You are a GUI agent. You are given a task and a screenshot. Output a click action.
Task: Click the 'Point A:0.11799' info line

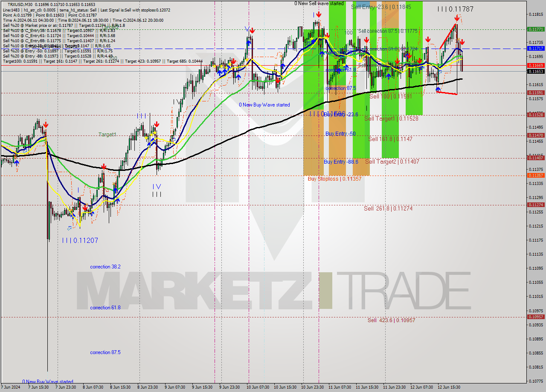50,15
